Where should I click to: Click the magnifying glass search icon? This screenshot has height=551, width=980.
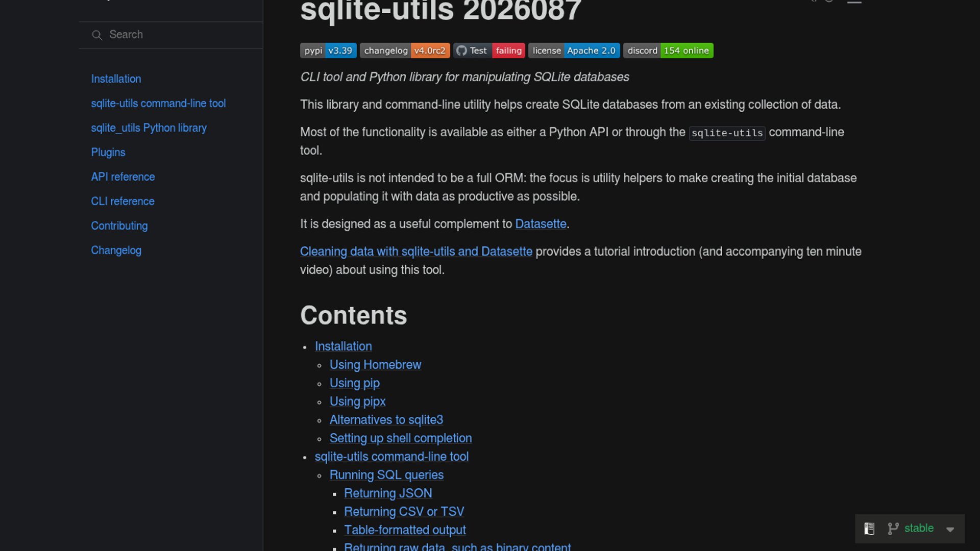point(96,35)
